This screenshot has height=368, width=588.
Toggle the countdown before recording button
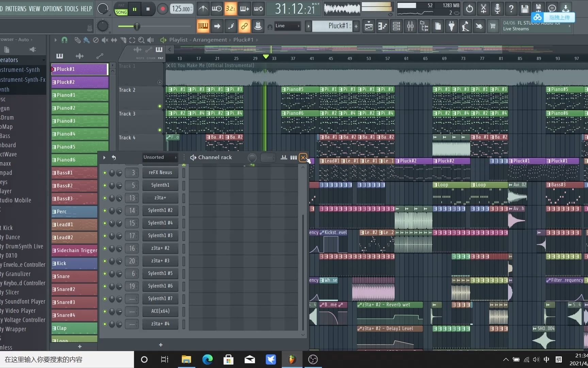230,9
